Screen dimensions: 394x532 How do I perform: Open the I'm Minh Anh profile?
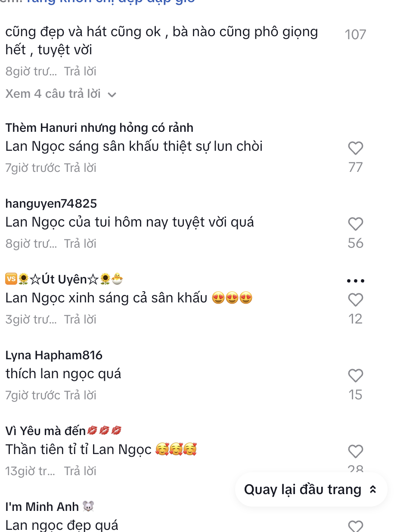42,507
